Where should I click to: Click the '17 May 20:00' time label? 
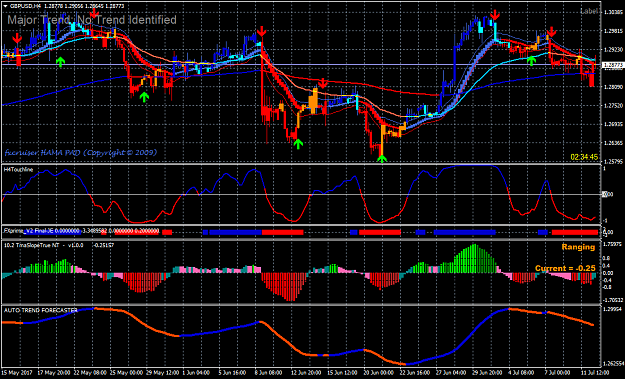(53, 373)
